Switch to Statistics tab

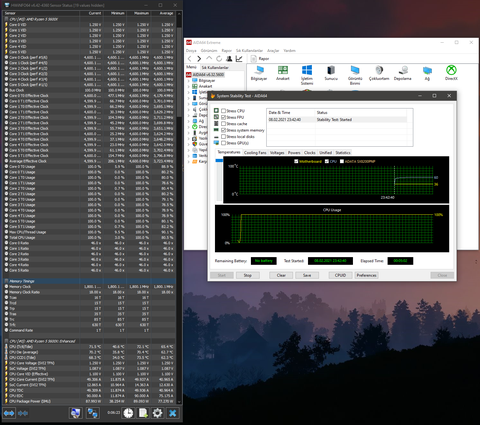(x=343, y=153)
